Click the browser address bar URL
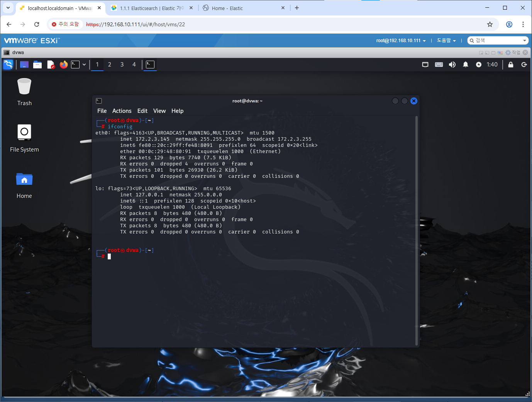 pyautogui.click(x=136, y=24)
